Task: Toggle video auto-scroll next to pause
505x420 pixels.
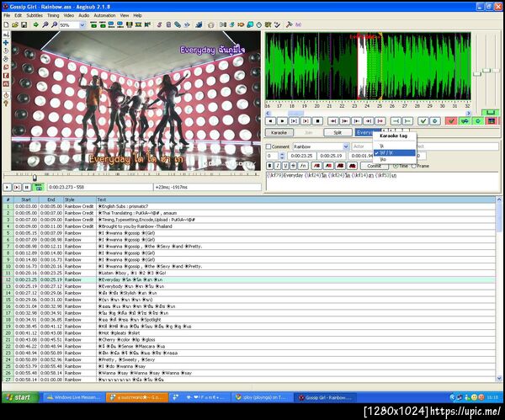Action: (39, 187)
